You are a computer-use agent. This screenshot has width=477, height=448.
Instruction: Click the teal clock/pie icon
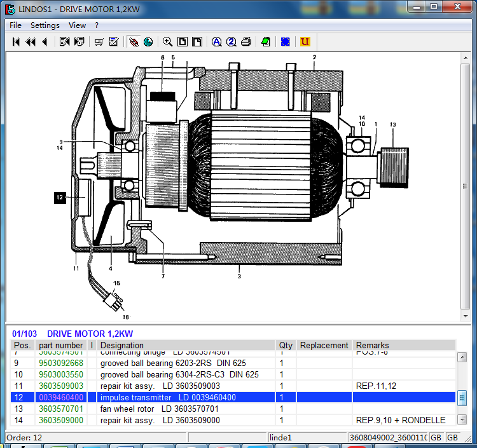pos(148,42)
